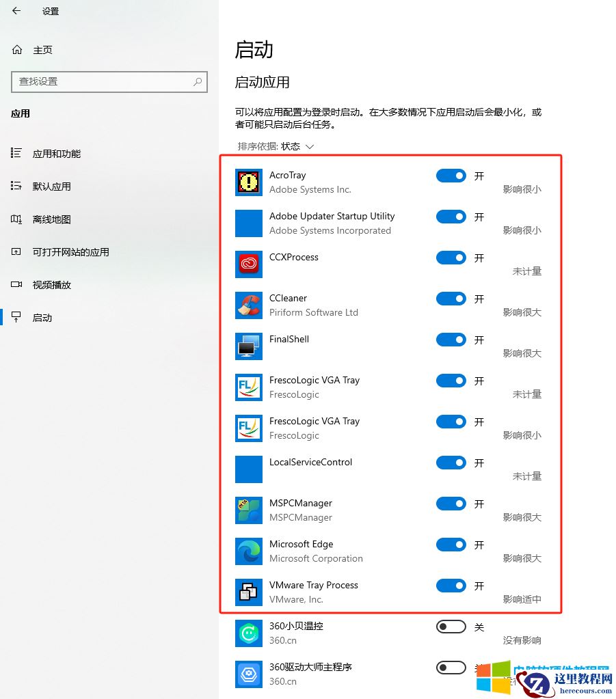616x699 pixels.
Task: Click the FrescoLogic VGA Tray FL icon
Action: tap(248, 387)
